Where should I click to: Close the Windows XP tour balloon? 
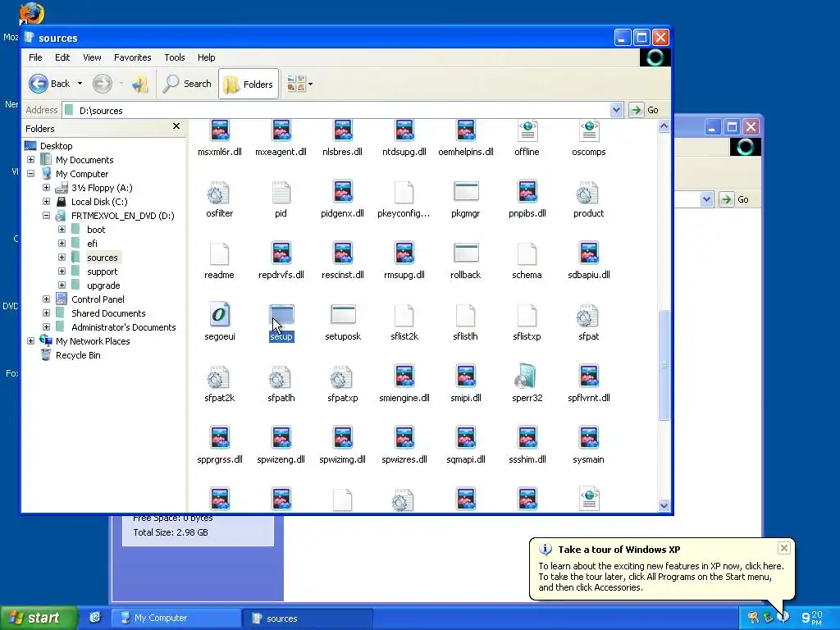click(x=783, y=548)
